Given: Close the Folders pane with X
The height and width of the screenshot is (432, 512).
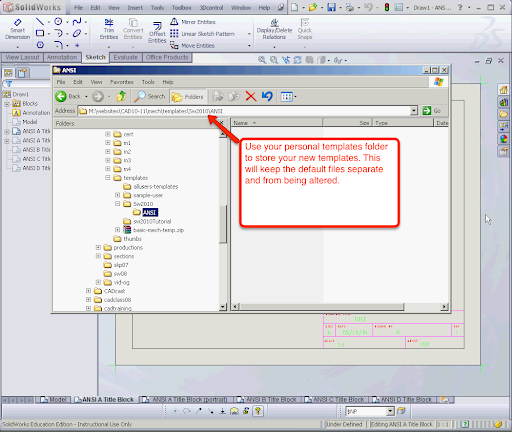Looking at the screenshot, I should click(222, 123).
